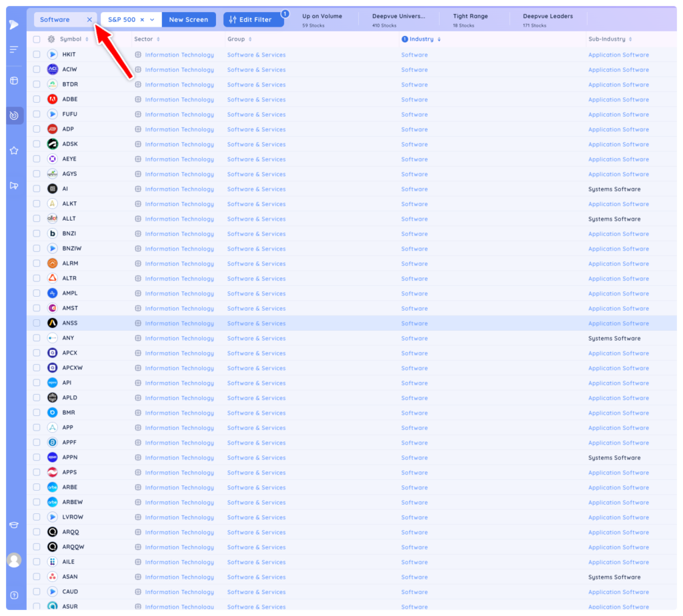683x616 pixels.
Task: Click the ACIW company logo
Action: pos(52,69)
